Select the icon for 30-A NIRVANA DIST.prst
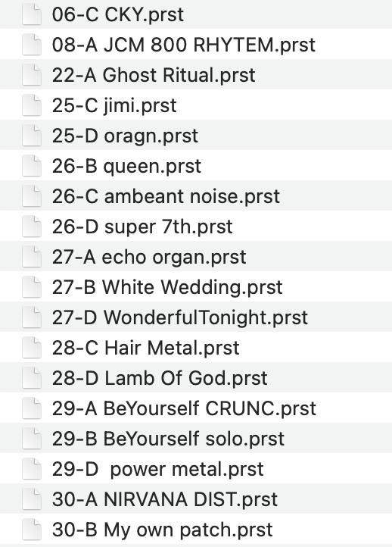The height and width of the screenshot is (547, 392). [32, 499]
